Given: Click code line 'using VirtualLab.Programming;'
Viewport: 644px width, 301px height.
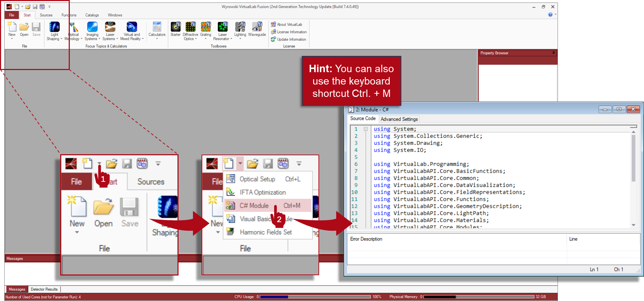Looking at the screenshot, I should 421,164.
